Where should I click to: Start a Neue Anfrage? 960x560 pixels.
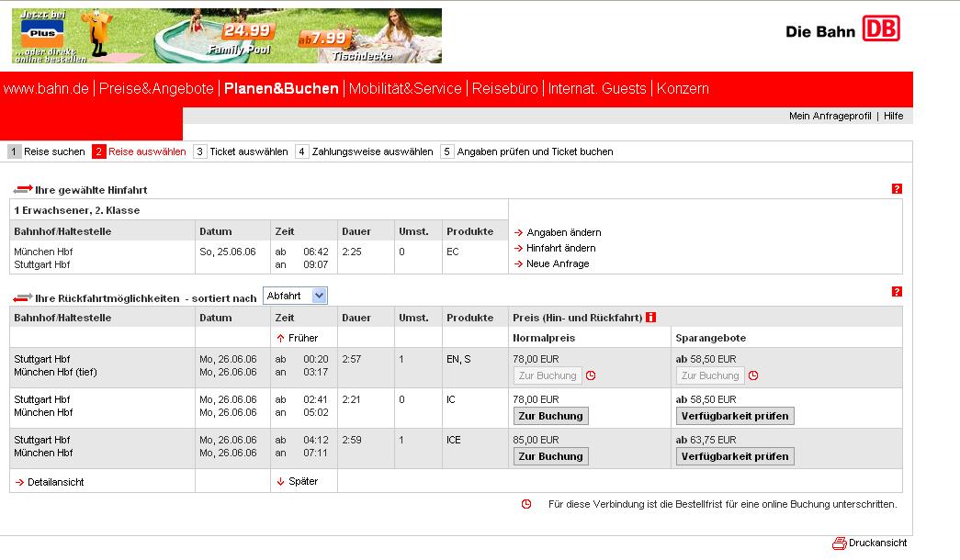point(558,263)
